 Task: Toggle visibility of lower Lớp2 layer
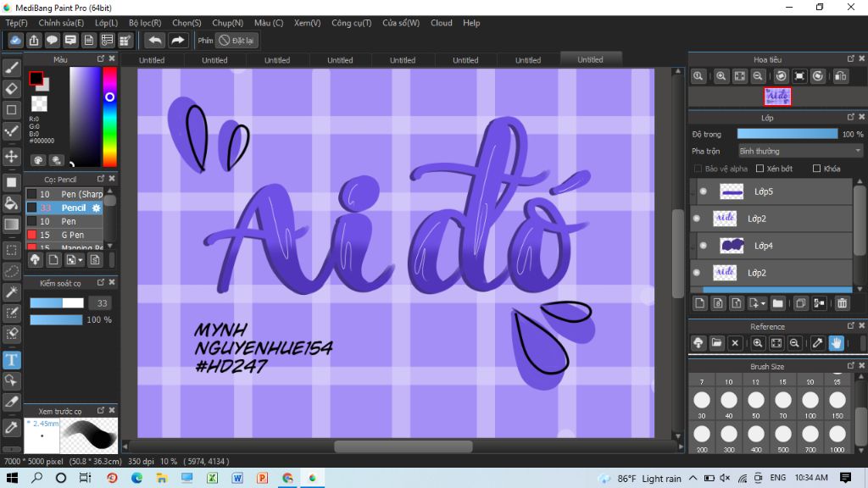click(697, 273)
